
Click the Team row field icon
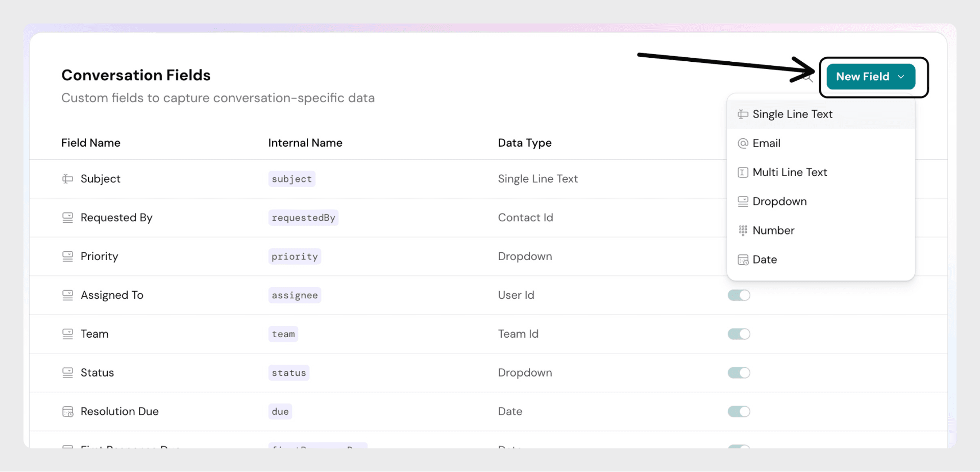67,334
